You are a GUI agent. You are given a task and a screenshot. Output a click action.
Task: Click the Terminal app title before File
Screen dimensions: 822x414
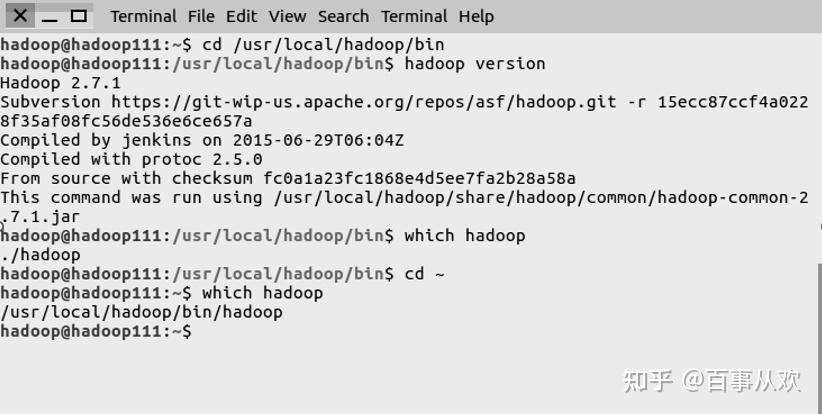[144, 16]
